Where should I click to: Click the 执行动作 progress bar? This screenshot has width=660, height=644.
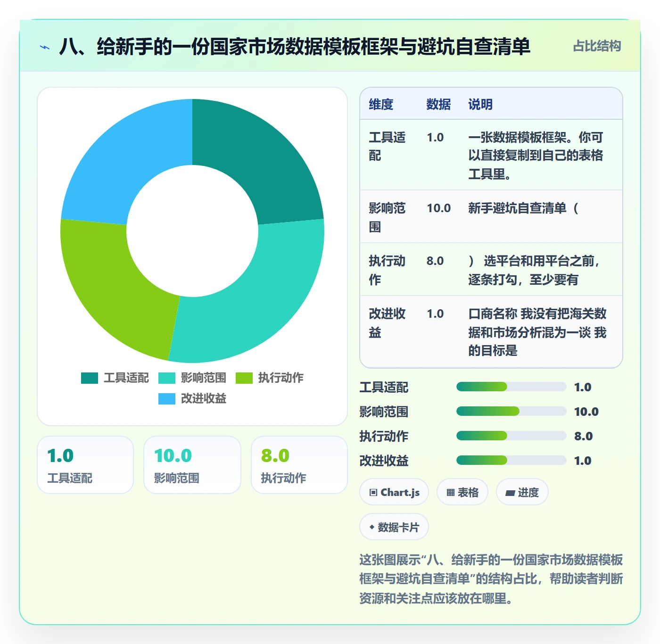click(511, 436)
